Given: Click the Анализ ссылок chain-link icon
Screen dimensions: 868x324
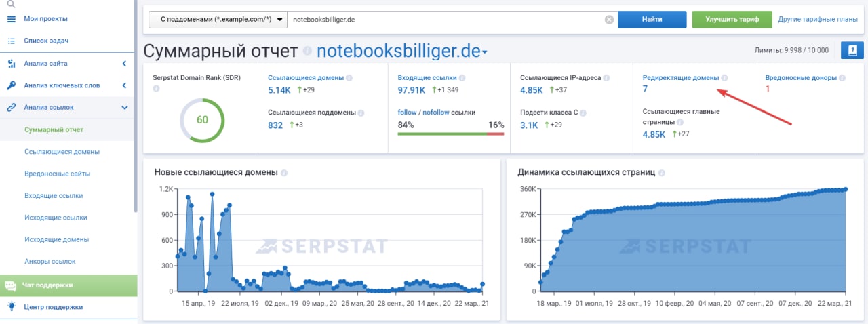Looking at the screenshot, I should coord(11,107).
